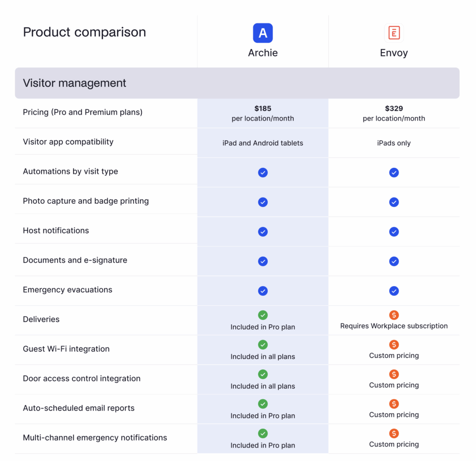Click Archie's blue check for Automations by visit type
This screenshot has width=476, height=461.
point(263,173)
